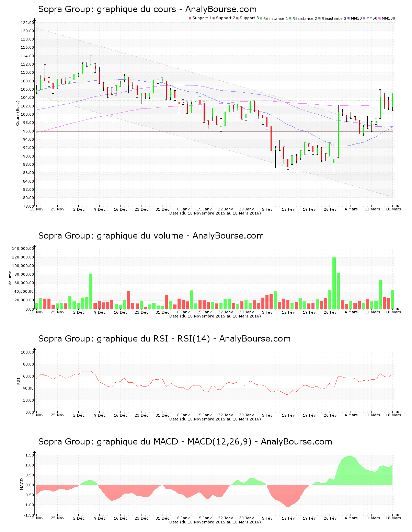Click the 1.50 value on MACD axis
Image resolution: width=412 pixels, height=532 pixels.
point(30,455)
